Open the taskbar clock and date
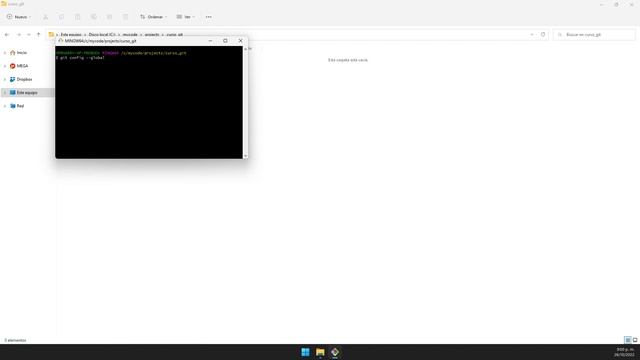The width and height of the screenshot is (640, 360). 624,352
